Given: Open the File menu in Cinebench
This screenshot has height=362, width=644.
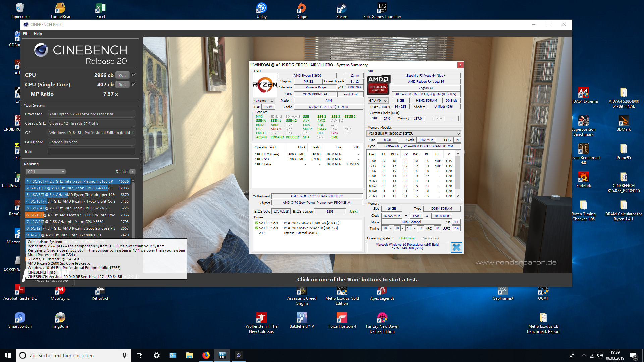Looking at the screenshot, I should tap(26, 34).
